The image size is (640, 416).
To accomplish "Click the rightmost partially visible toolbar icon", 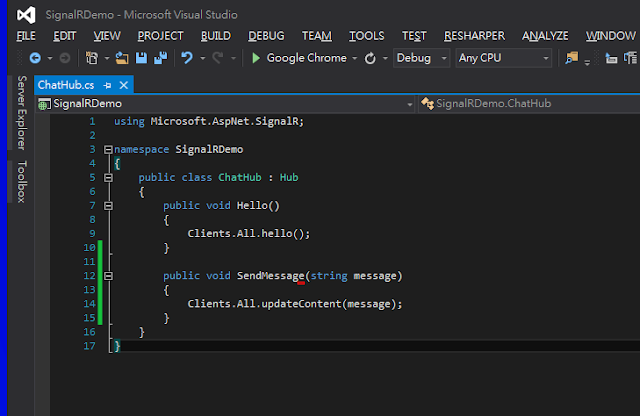I will 631,58.
